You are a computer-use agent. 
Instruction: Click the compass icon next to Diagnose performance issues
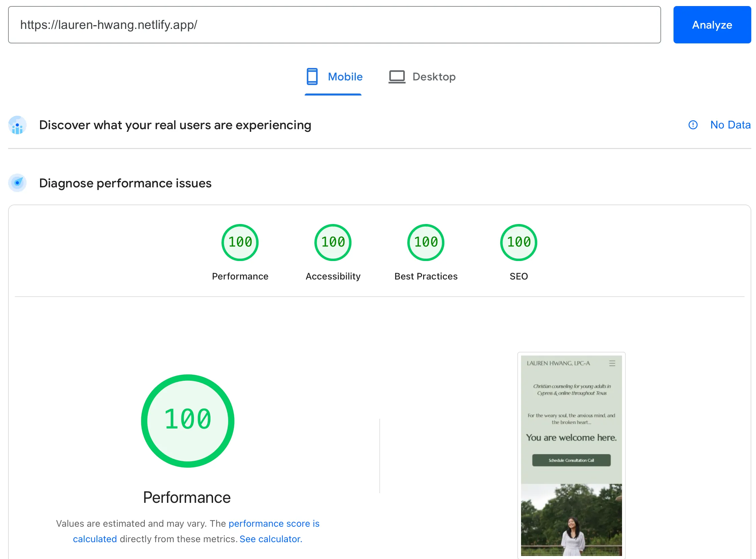(17, 183)
